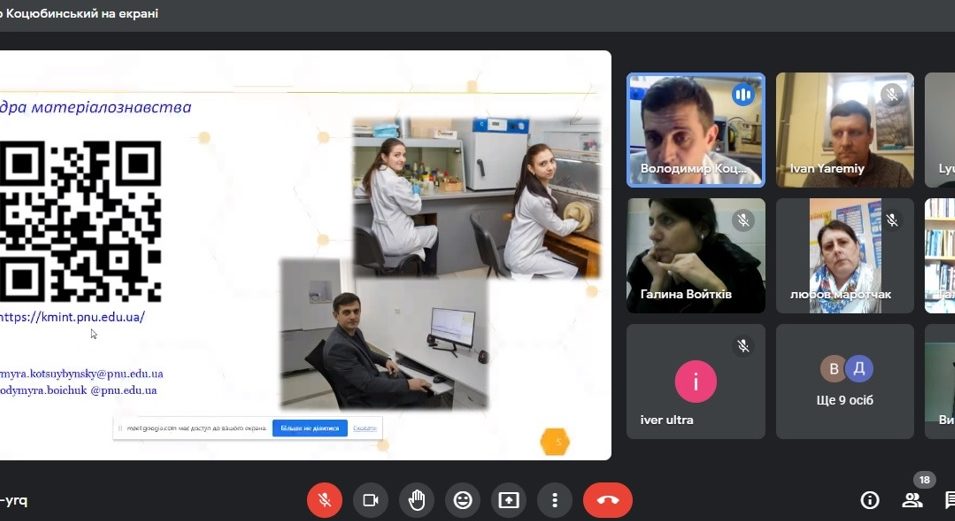Image resolution: width=955 pixels, height=521 pixels.
Task: Expand the 'Ще 9 осіб' participants tile
Action: click(845, 381)
